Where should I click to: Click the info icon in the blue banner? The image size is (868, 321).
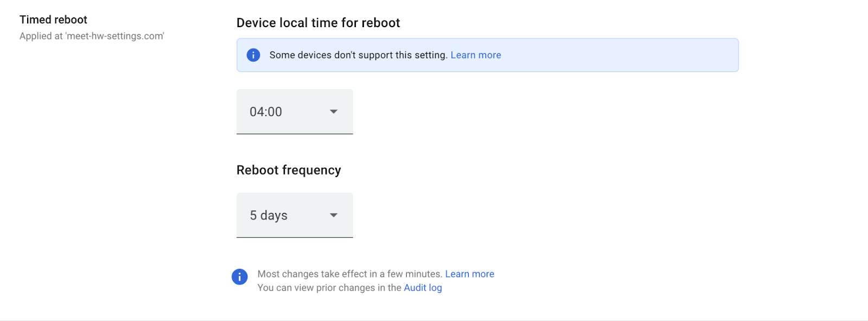[x=253, y=55]
